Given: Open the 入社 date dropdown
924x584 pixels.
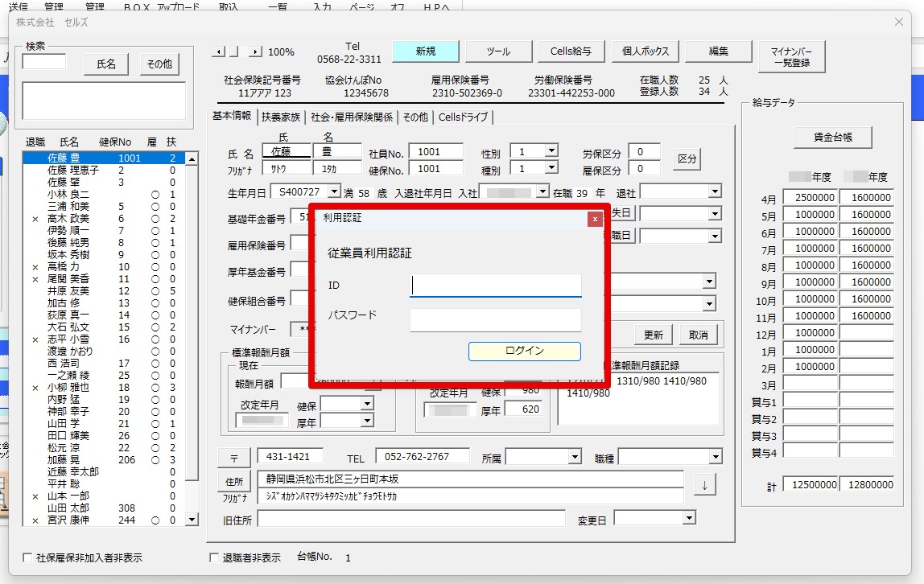Looking at the screenshot, I should tap(542, 192).
